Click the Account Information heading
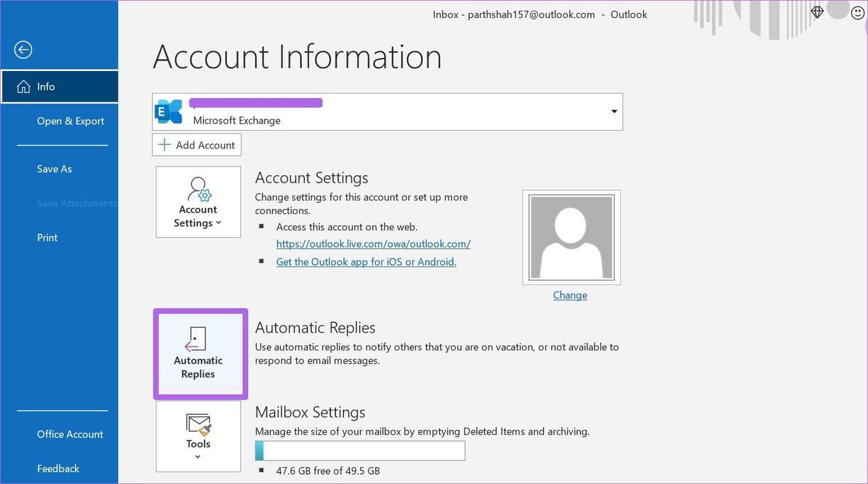 pos(297,57)
